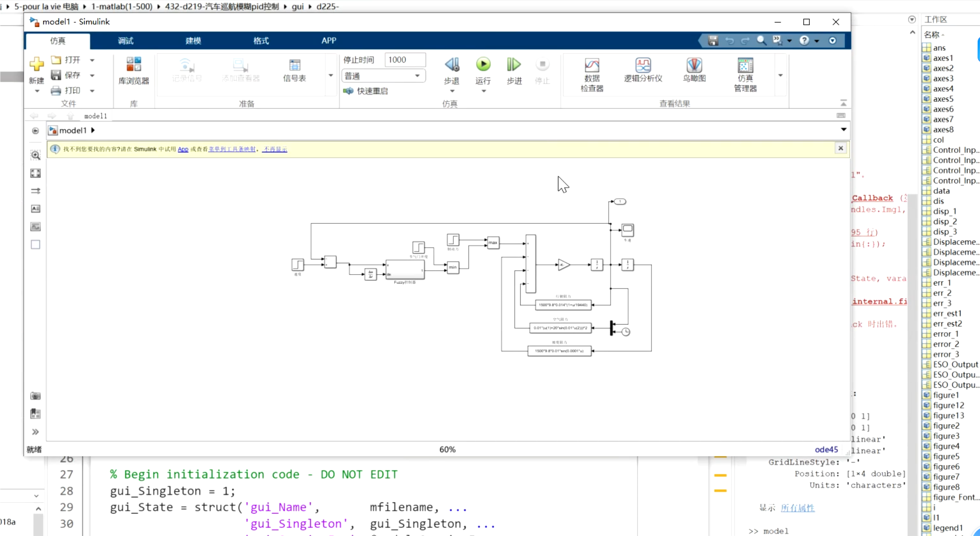Open the Logic Analyzer icon
Image resolution: width=980 pixels, height=536 pixels.
[643, 66]
